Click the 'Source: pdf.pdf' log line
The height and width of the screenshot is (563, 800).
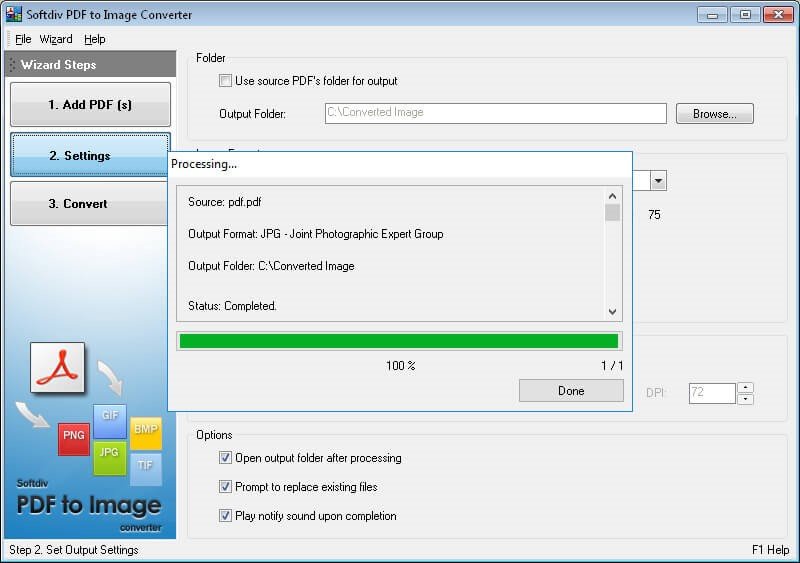point(224,202)
